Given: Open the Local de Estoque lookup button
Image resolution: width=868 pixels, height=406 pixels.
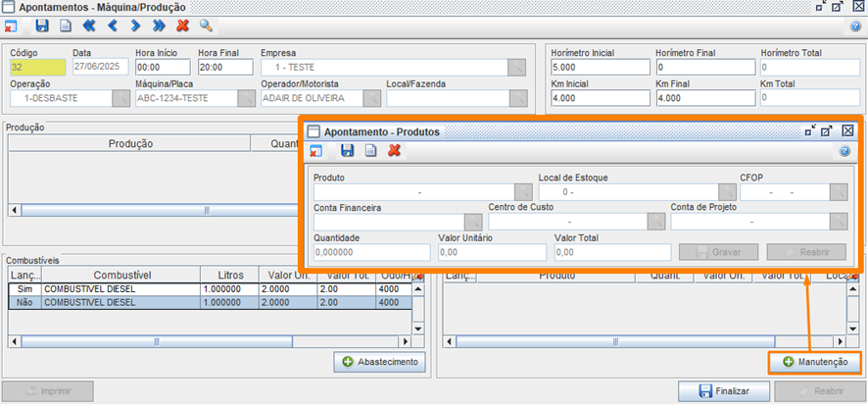Looking at the screenshot, I should point(726,192).
